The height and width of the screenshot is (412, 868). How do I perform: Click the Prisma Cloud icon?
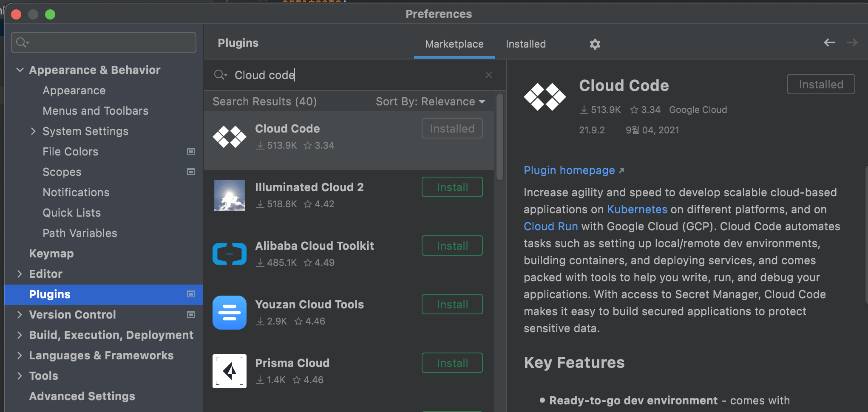230,371
